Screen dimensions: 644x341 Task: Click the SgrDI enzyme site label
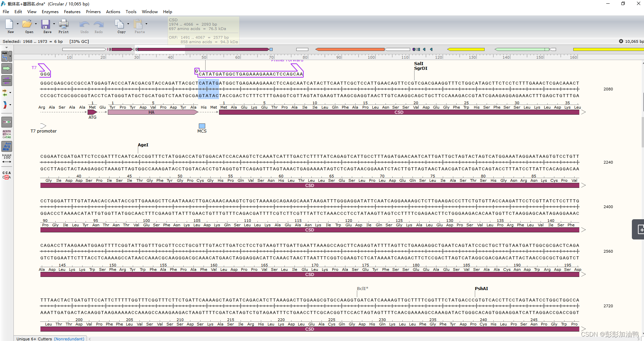pyautogui.click(x=421, y=68)
